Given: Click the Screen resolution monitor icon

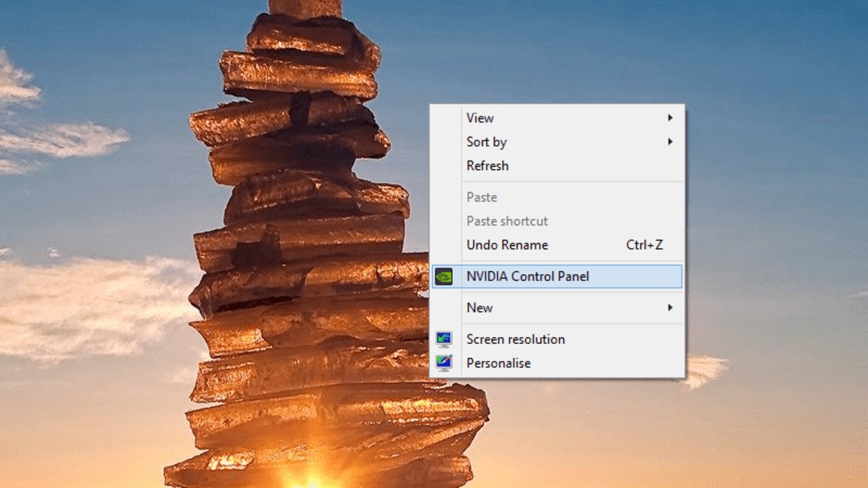Looking at the screenshot, I should [444, 339].
